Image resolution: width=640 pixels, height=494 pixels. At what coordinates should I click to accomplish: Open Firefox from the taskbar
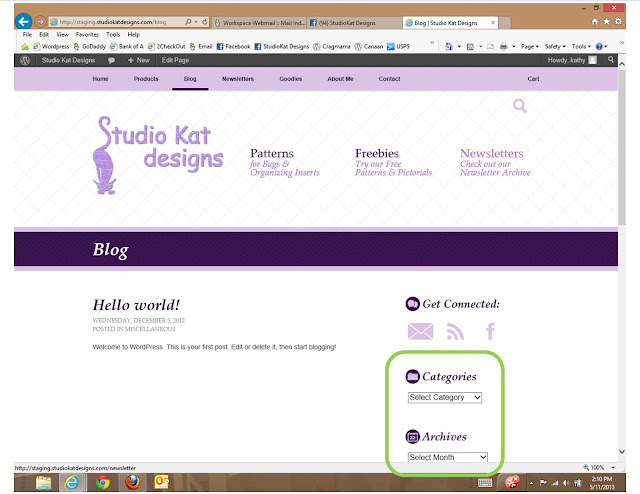(x=132, y=483)
